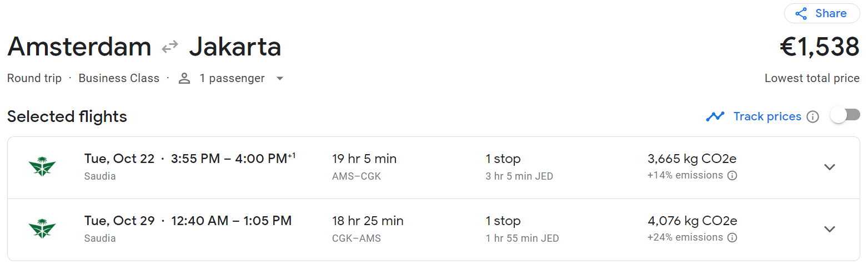Click the round-trip arrows between cities
The width and height of the screenshot is (868, 270).
170,48
